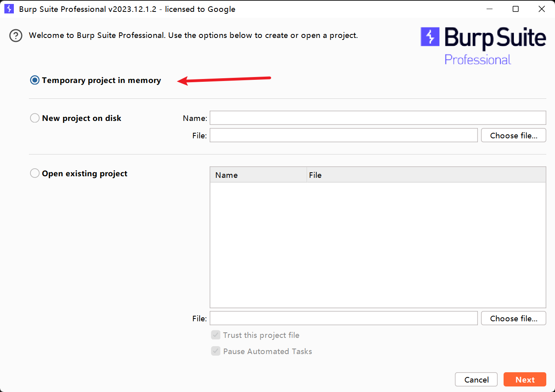Click the Name column header
This screenshot has height=392, width=555.
pyautogui.click(x=258, y=175)
